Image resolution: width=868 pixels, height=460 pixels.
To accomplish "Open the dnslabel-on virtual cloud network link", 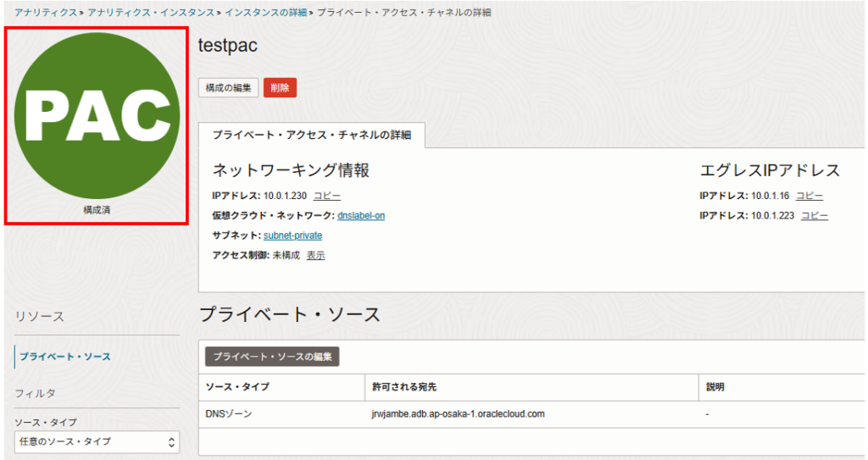I will (x=361, y=216).
